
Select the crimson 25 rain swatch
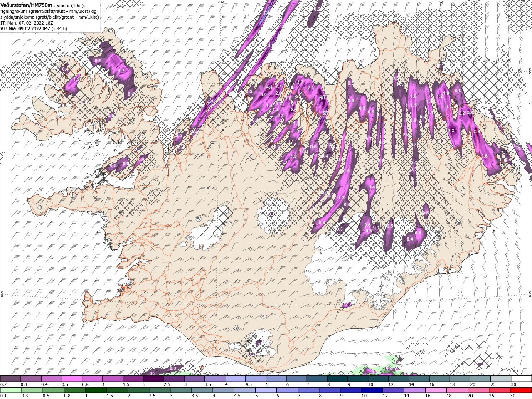[499, 390]
